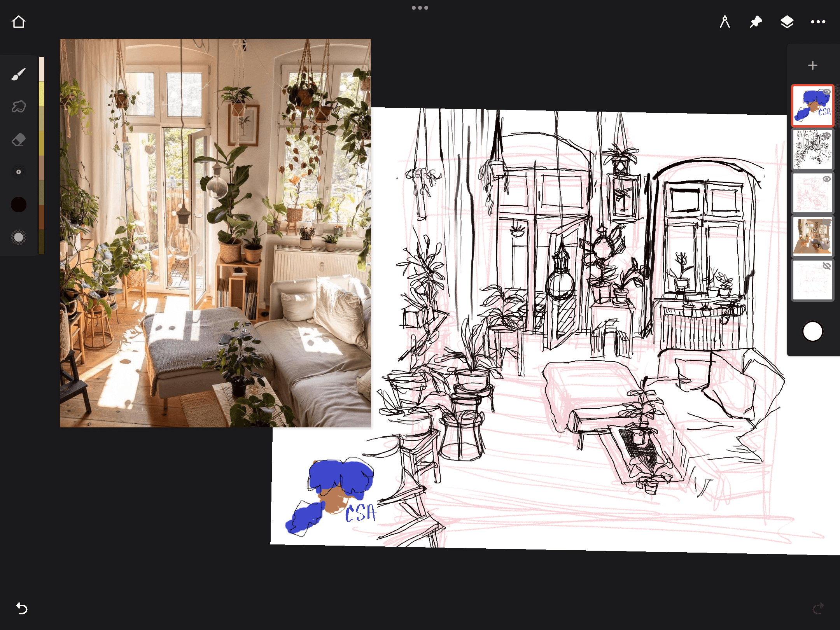Select the smudge finger tool

click(18, 107)
